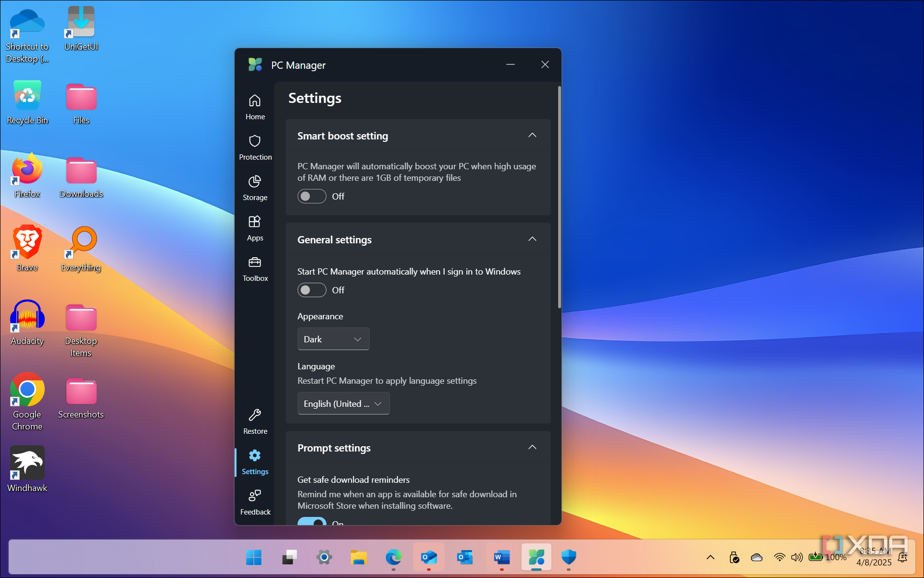924x578 pixels.
Task: Launch Microsoft Edge from the taskbar
Action: (x=393, y=557)
